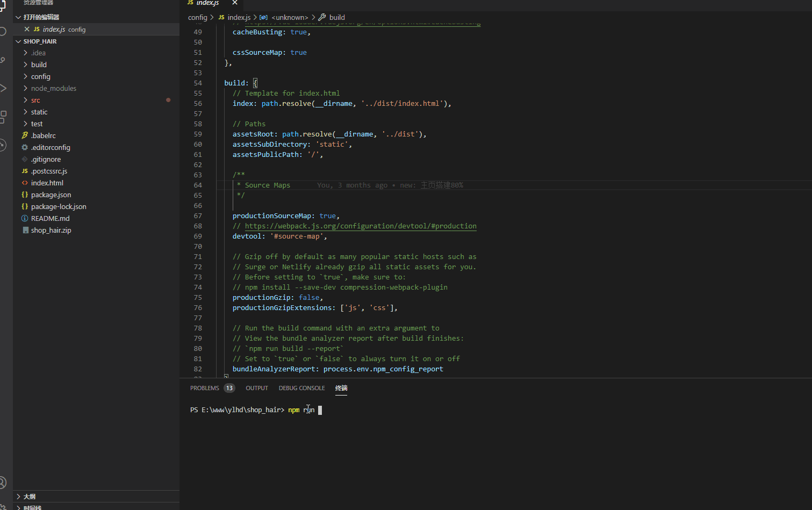Click the bundleAnalyzerReport property name
The image size is (812, 510).
click(x=274, y=369)
